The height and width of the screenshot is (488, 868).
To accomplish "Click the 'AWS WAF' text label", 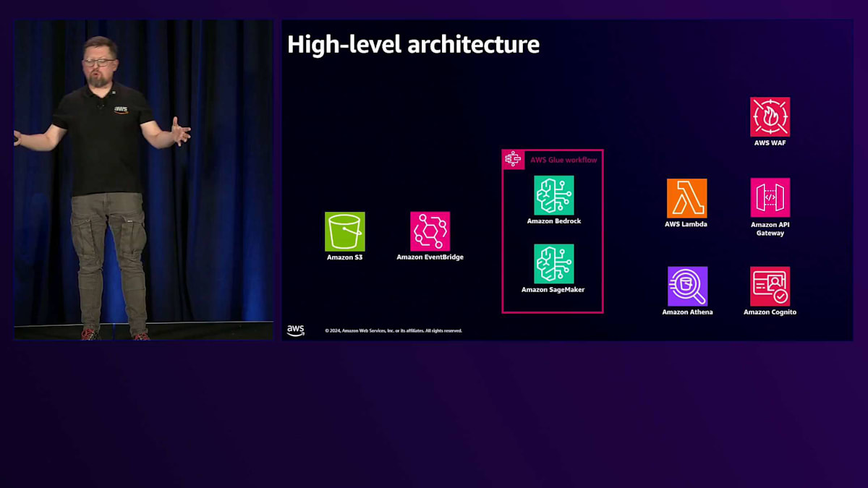I will pyautogui.click(x=770, y=143).
